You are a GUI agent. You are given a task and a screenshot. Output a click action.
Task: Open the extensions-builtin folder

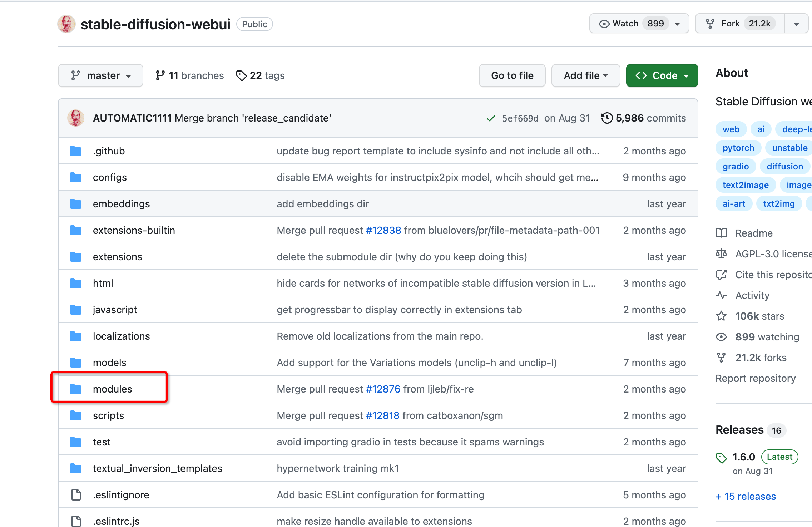tap(134, 230)
